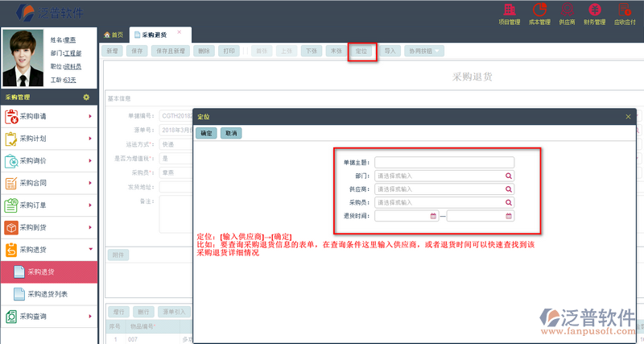Click 取消 in 定位 dialog

(231, 133)
